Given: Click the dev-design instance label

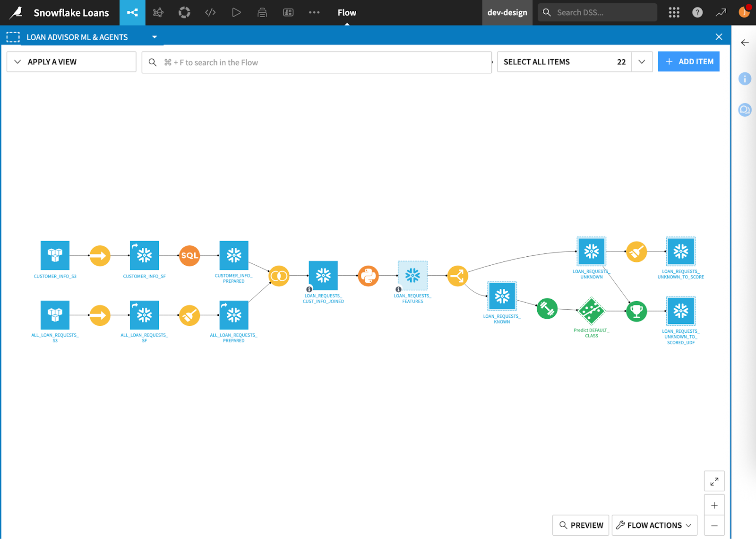Looking at the screenshot, I should click(507, 13).
